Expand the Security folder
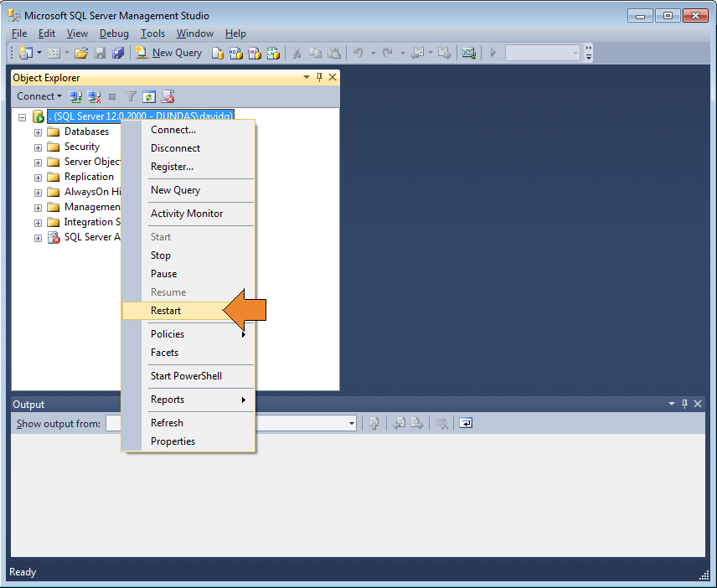This screenshot has height=588, width=717. tap(37, 147)
